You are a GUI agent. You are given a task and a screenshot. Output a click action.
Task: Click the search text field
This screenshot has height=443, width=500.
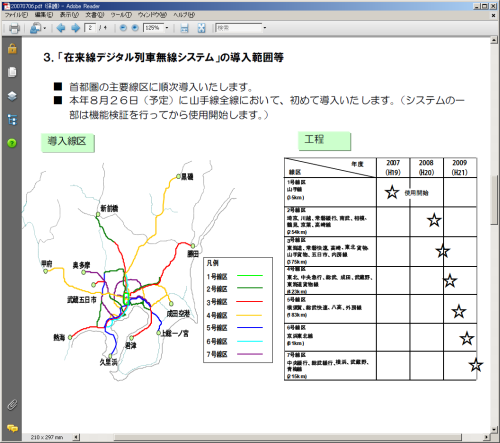239,28
